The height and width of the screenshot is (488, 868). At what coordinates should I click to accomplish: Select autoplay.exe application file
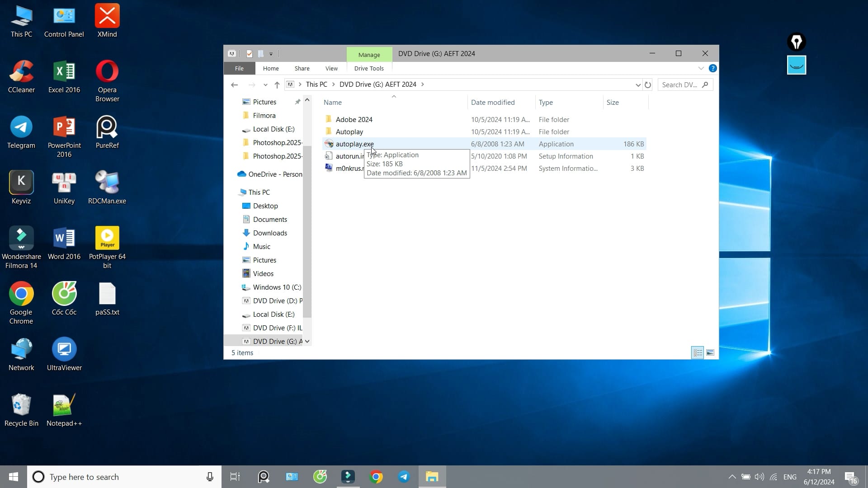click(x=484, y=144)
